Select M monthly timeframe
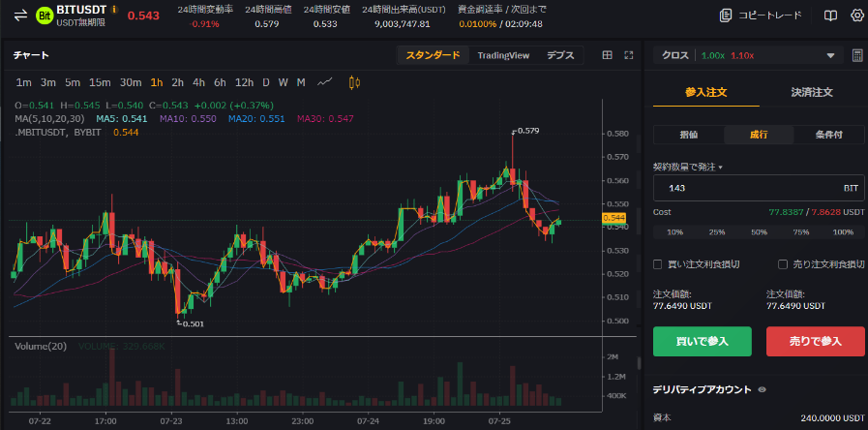Viewport: 868px width, 430px height. (x=301, y=82)
